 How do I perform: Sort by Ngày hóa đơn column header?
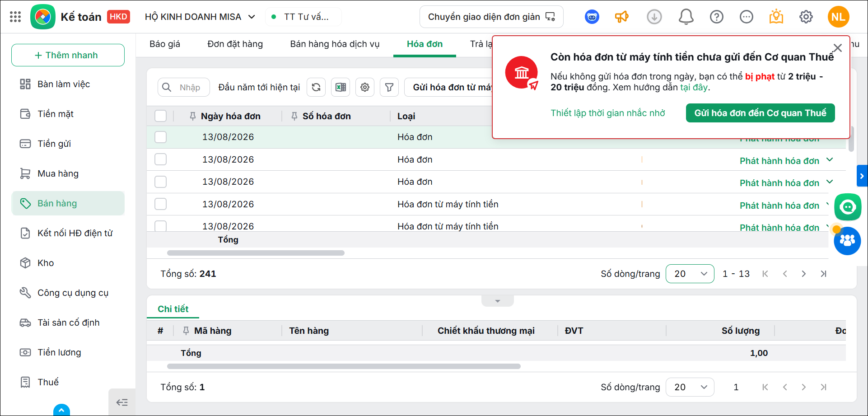pos(230,116)
